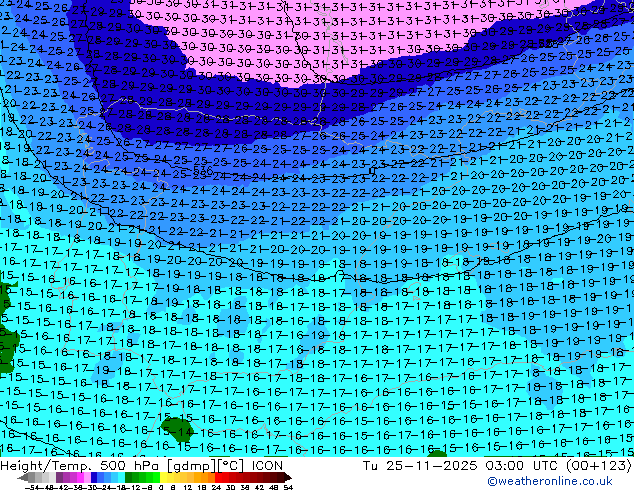Screen dimensions: 634x490
Task: Click the "Height/Temp. 500 hPa" map title
Action: tap(79, 466)
